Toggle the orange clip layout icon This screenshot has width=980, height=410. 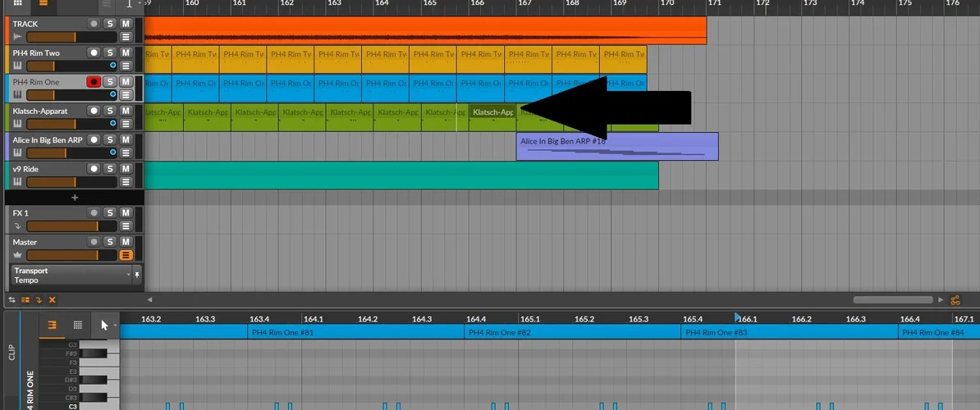[x=25, y=299]
